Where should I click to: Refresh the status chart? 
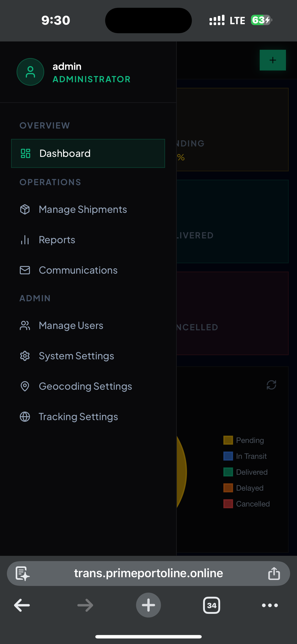pyautogui.click(x=271, y=385)
